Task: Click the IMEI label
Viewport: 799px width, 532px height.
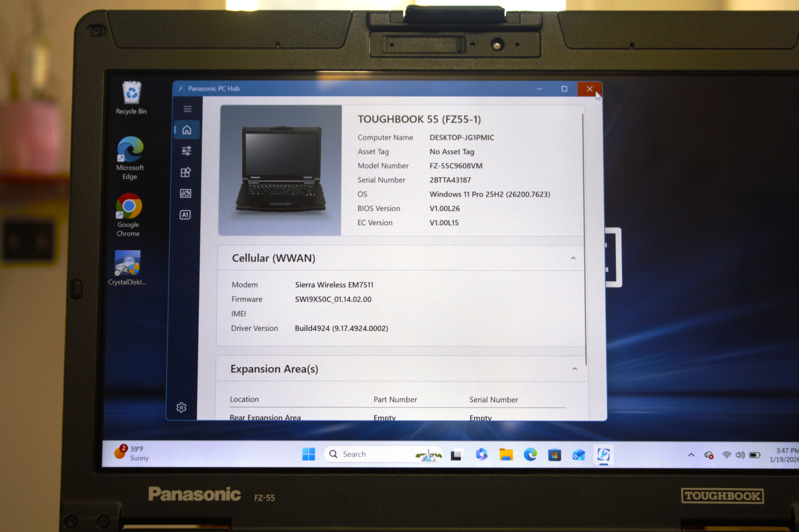Action: pos(239,314)
